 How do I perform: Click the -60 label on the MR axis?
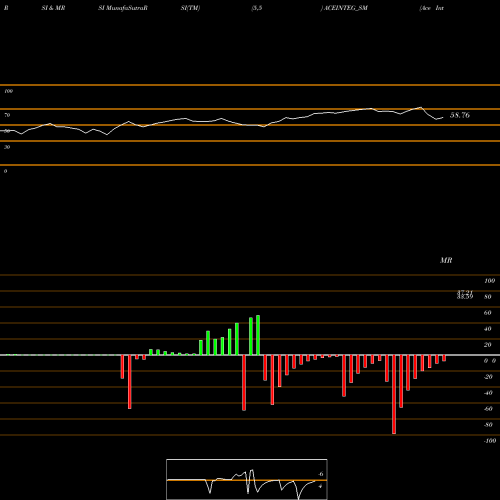pyautogui.click(x=488, y=409)
